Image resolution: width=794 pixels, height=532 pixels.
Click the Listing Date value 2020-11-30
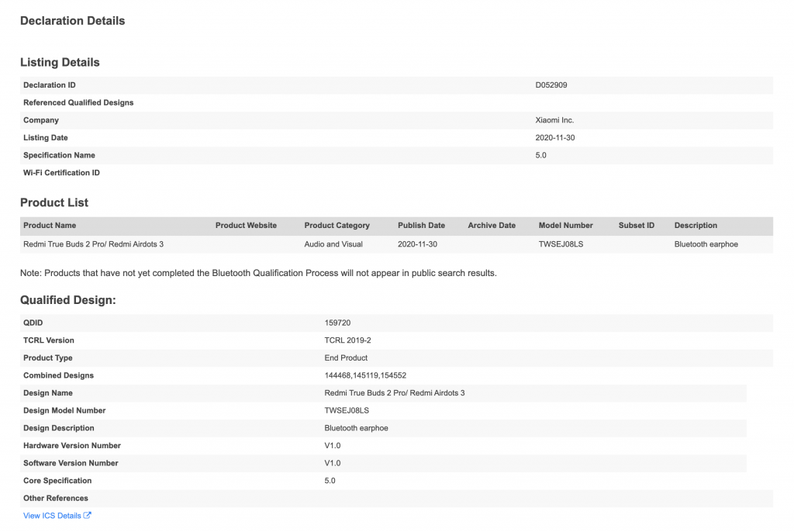555,138
